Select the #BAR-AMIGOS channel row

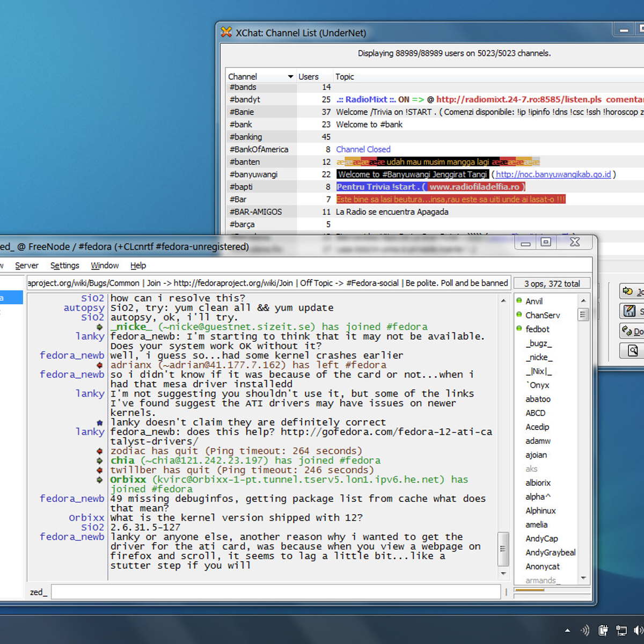435,212
